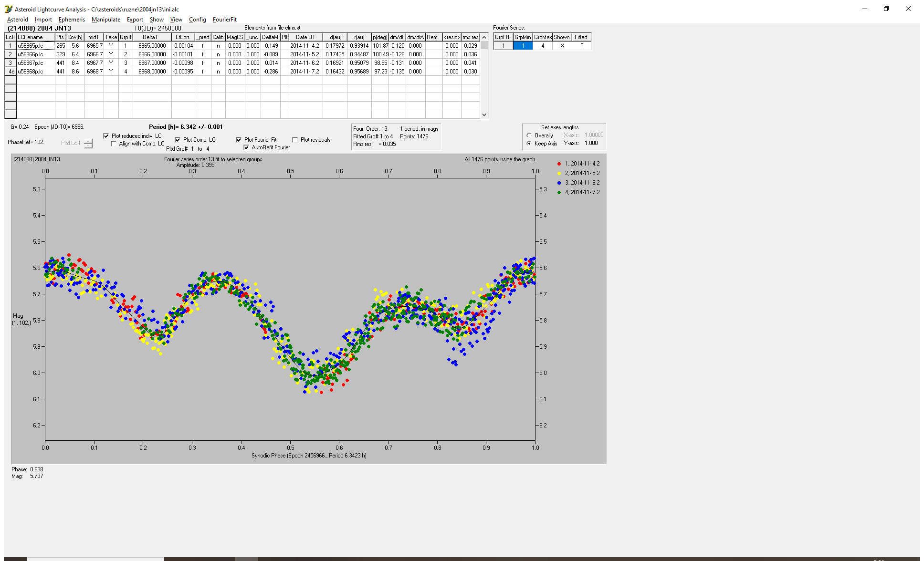Viewport: 924px width, 561px height.
Task: Click Date UT cell 2014-11- 5.2
Action: click(305, 54)
